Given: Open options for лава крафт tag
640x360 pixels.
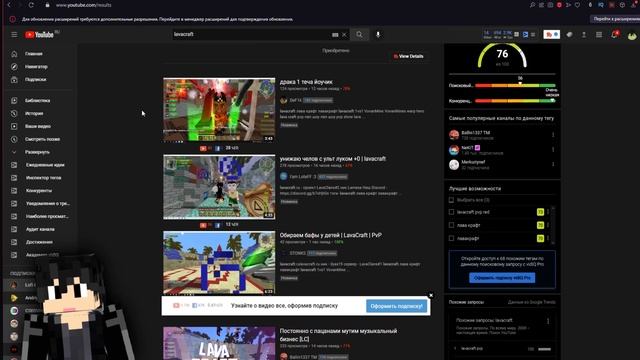Looking at the screenshot, I should pyautogui.click(x=548, y=225).
